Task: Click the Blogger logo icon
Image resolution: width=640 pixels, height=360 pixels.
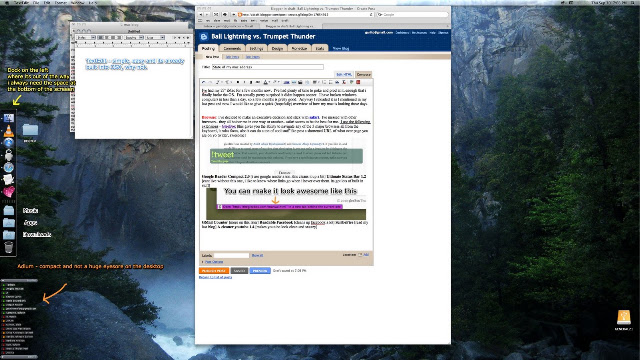Action: pyautogui.click(x=204, y=37)
